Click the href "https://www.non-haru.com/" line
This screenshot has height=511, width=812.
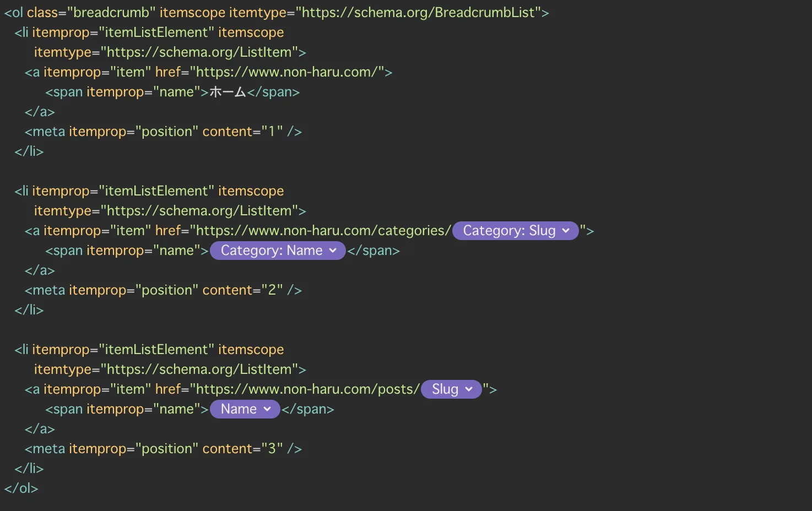[208, 72]
